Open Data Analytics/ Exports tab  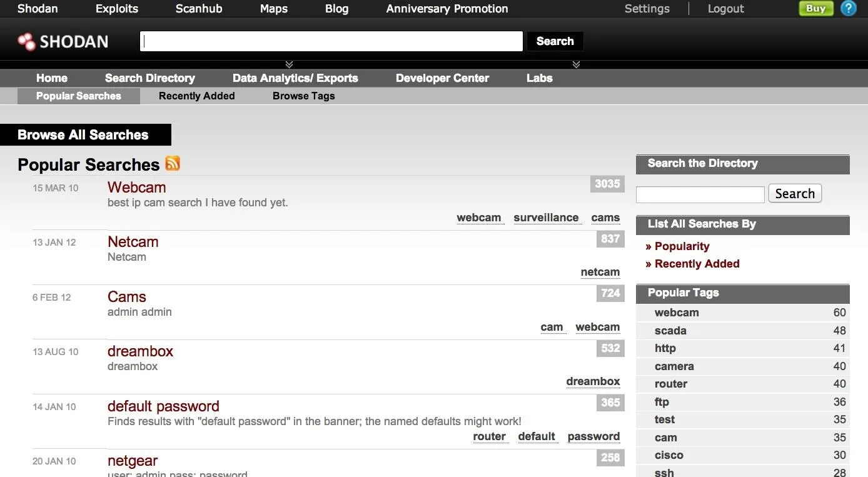pos(295,78)
